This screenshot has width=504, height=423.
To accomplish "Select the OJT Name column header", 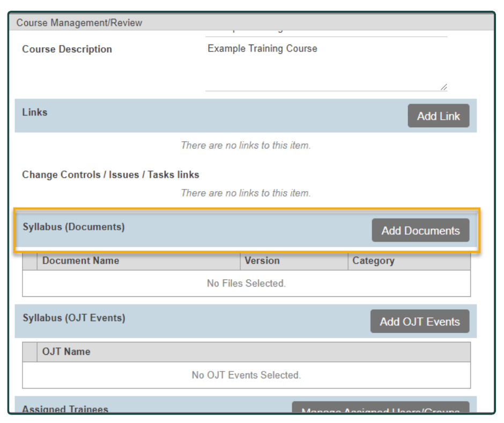I will tap(66, 352).
